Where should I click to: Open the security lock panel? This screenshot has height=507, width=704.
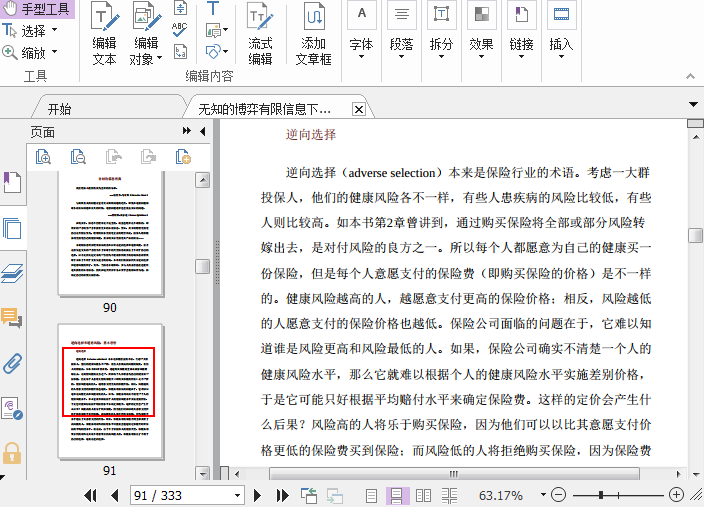[12, 452]
